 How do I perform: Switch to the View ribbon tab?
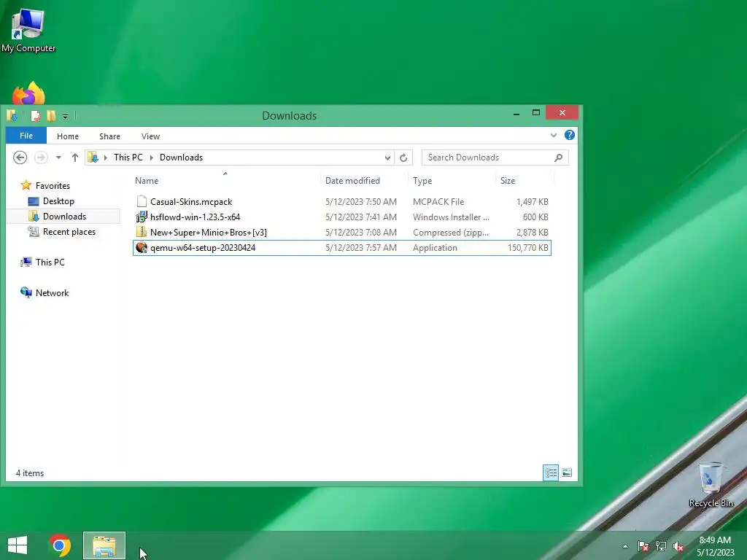150,136
